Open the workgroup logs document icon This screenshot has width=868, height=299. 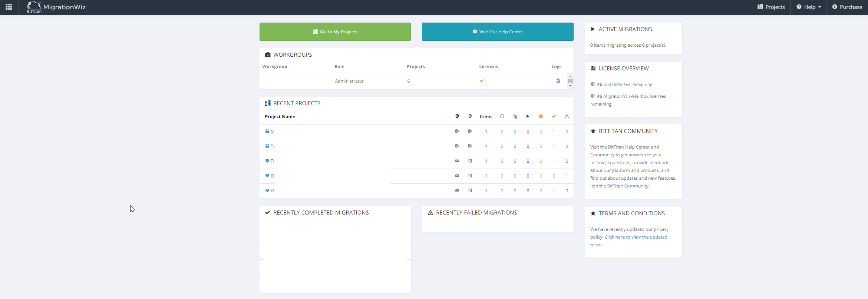click(558, 81)
